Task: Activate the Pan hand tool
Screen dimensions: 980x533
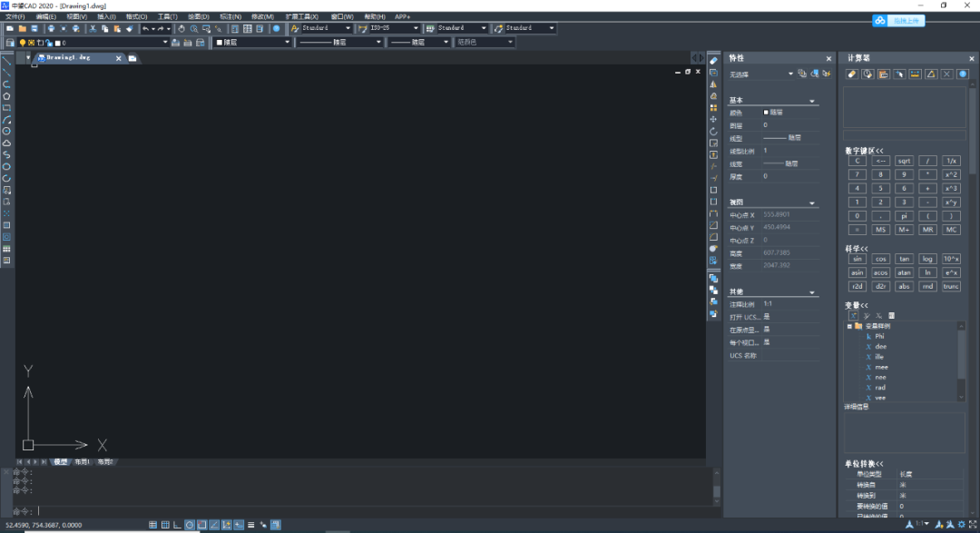Action: (x=181, y=29)
